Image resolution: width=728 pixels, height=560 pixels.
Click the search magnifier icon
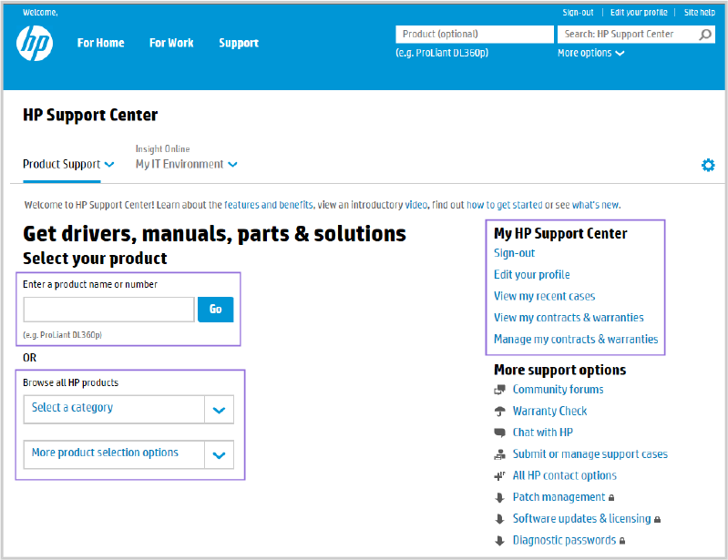[705, 35]
